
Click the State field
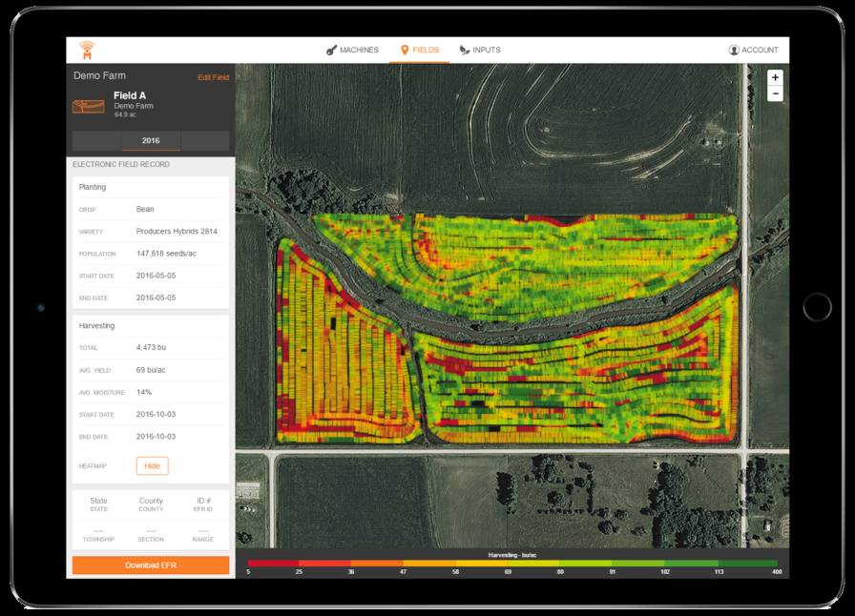98,504
